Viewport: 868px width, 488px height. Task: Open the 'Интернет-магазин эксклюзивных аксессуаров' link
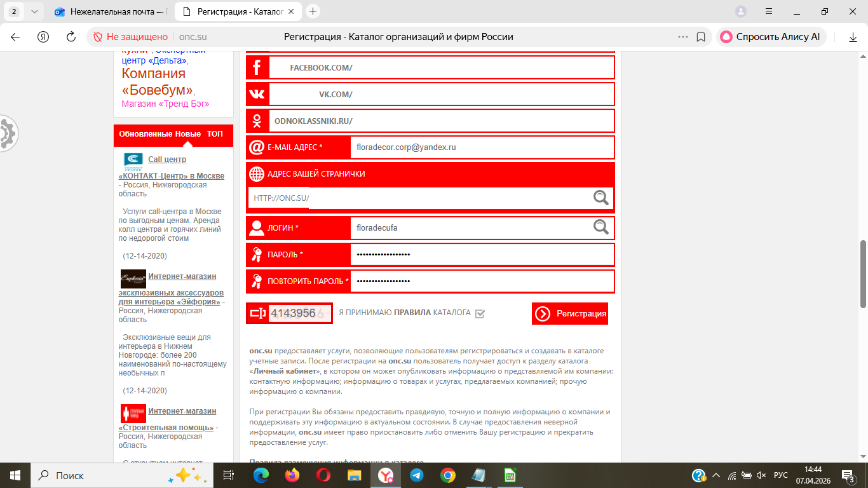pos(171,288)
